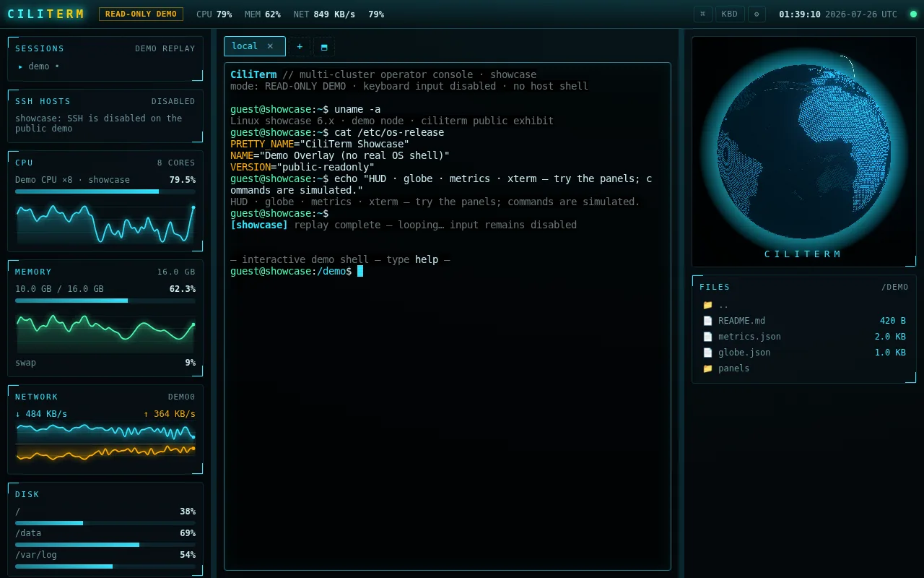
Task: Click the /var/log disk usage bar
Action: click(x=105, y=566)
